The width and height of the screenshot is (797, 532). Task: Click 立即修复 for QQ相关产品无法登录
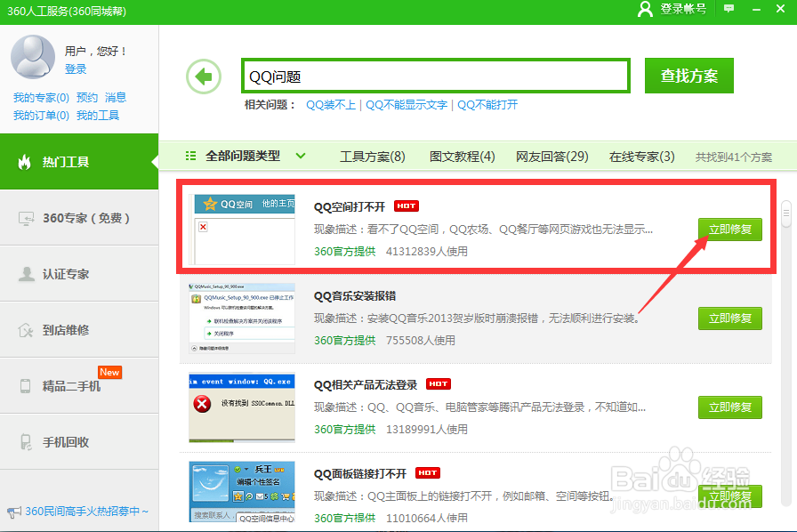click(730, 407)
